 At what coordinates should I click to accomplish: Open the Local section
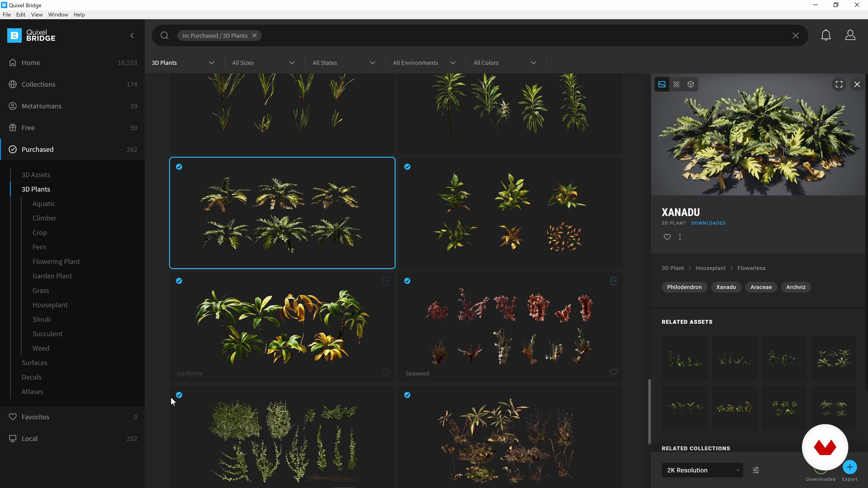pyautogui.click(x=72, y=439)
